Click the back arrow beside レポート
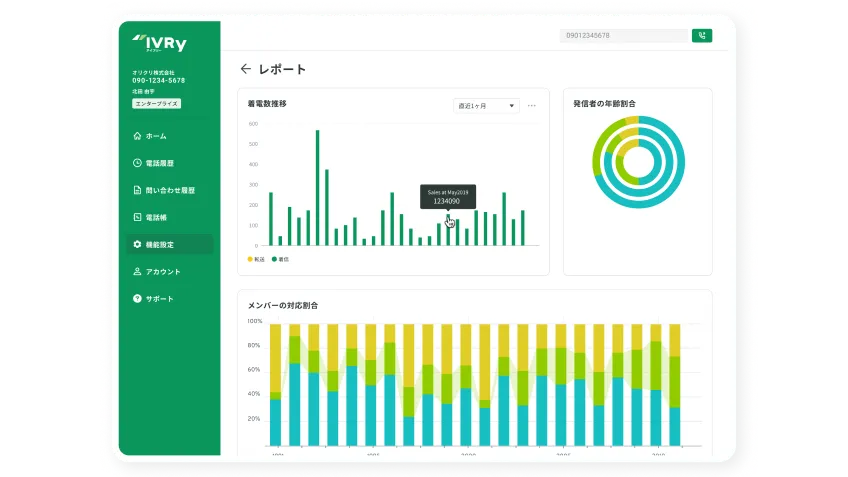Screen dimensions: 848x477 (245, 69)
